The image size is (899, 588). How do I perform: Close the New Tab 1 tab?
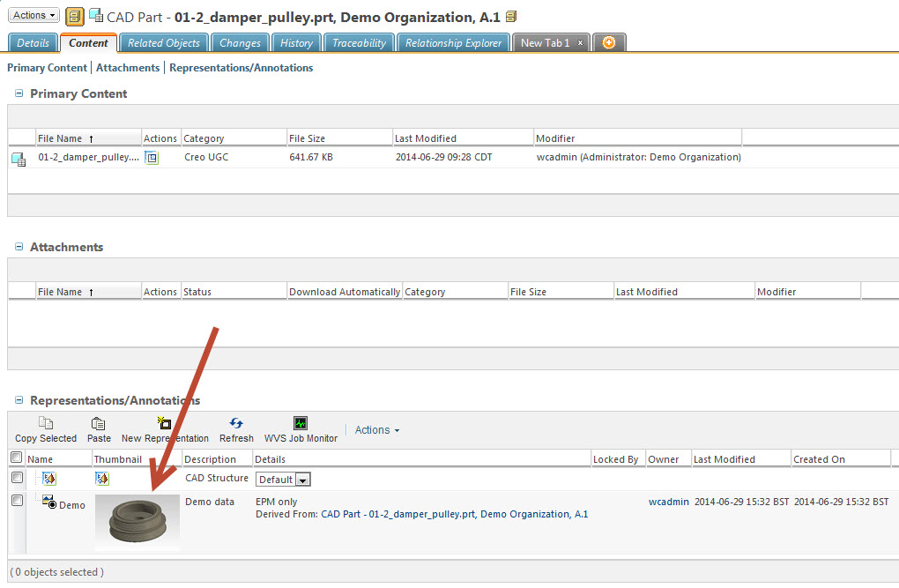point(580,43)
